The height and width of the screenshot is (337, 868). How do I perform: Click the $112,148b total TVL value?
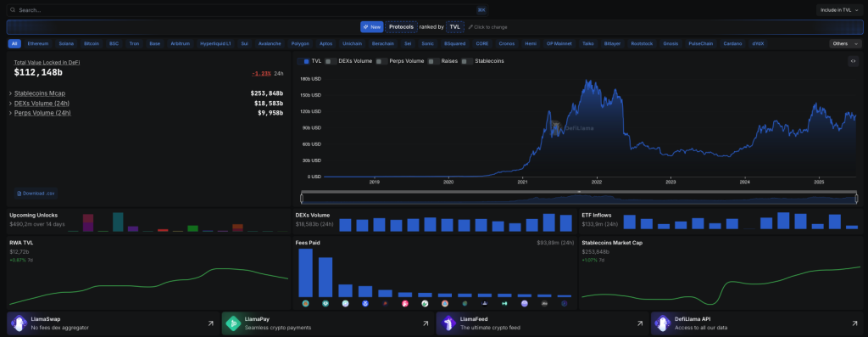click(38, 72)
